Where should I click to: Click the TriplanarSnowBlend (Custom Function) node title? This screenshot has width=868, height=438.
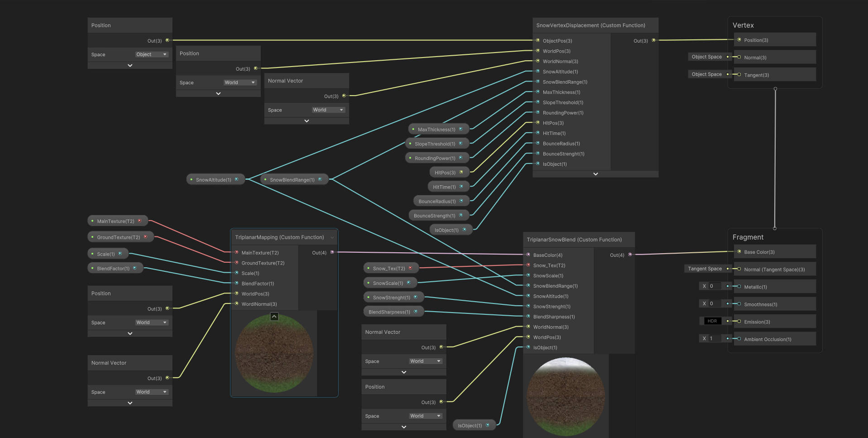[574, 240]
